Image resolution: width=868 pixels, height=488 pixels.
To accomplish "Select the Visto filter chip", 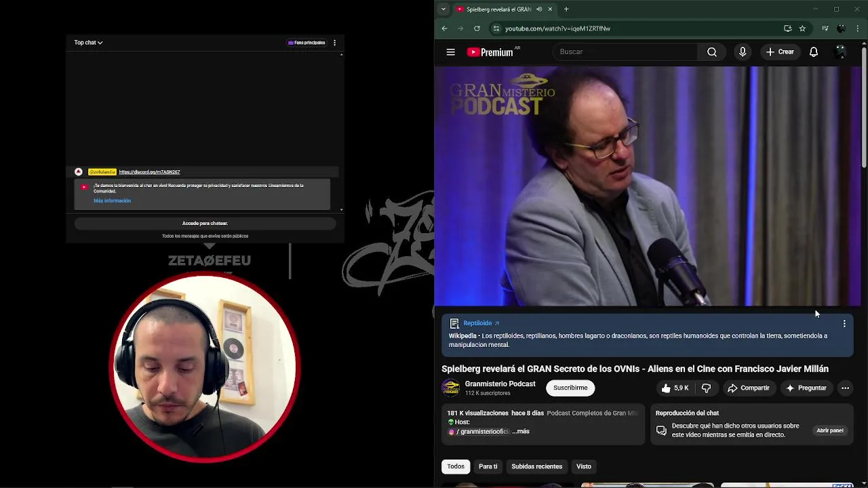I will (x=584, y=466).
